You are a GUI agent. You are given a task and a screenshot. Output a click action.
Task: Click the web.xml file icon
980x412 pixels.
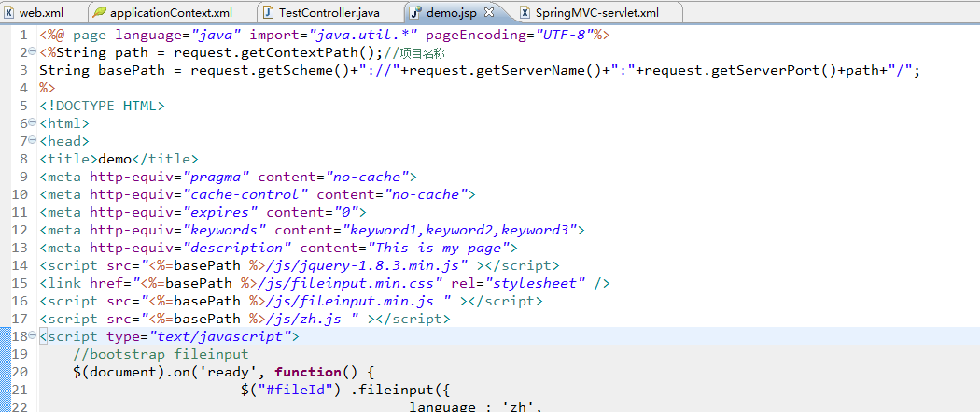(9, 12)
